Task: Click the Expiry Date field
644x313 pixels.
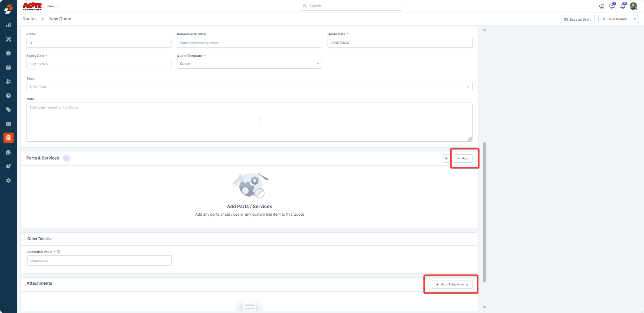Action: point(99,64)
